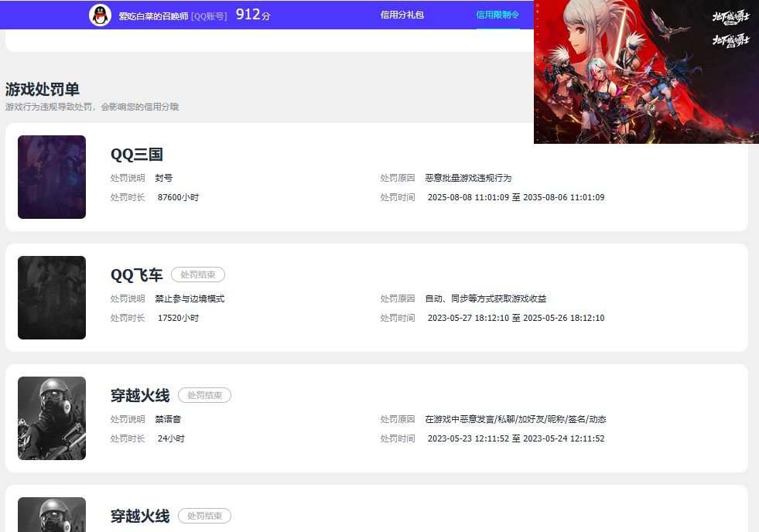Click the username 爱吃白菜的召唤师
The height and width of the screenshot is (532, 759).
coord(153,16)
